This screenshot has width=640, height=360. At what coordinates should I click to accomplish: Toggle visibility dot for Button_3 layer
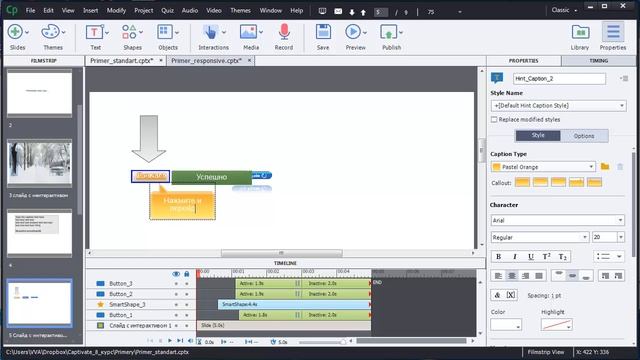176,284
